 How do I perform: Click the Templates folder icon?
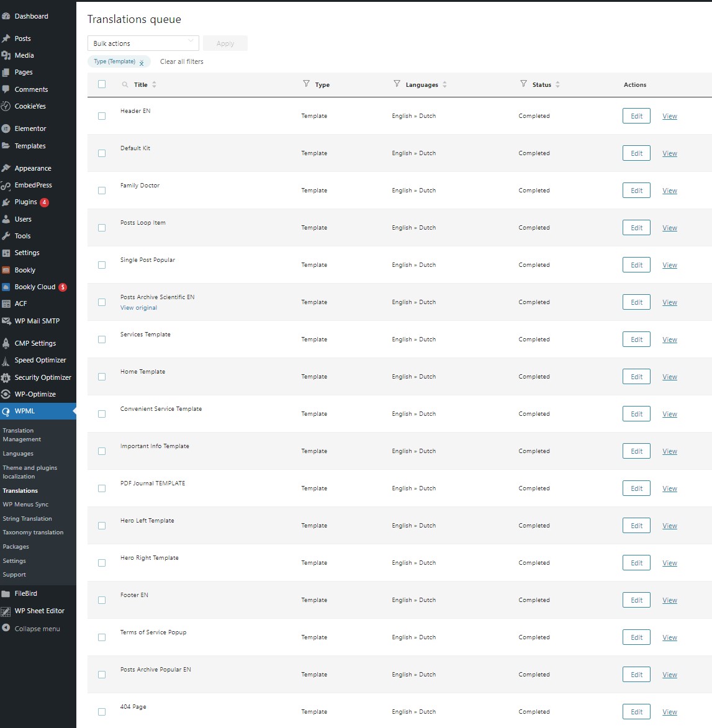[6, 146]
